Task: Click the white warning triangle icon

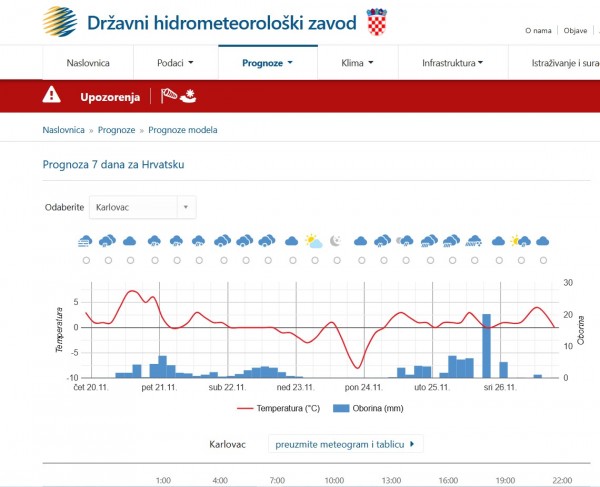Action: [x=51, y=95]
